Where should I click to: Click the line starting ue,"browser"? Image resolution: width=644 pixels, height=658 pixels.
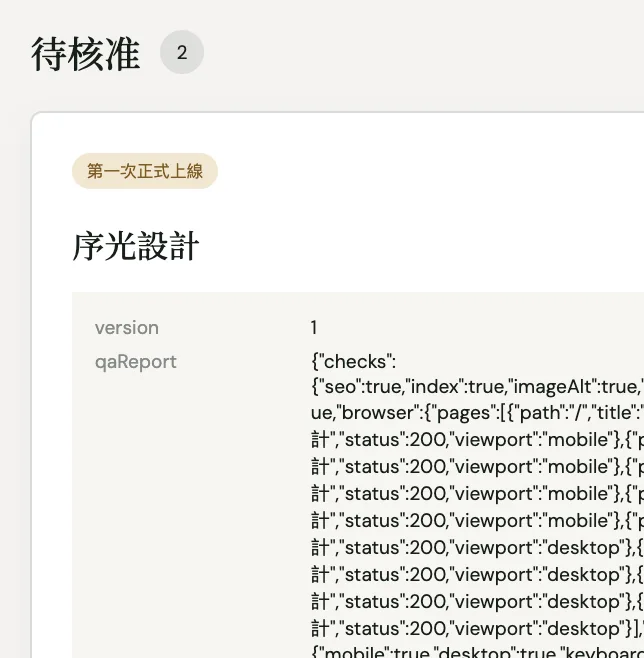(477, 413)
